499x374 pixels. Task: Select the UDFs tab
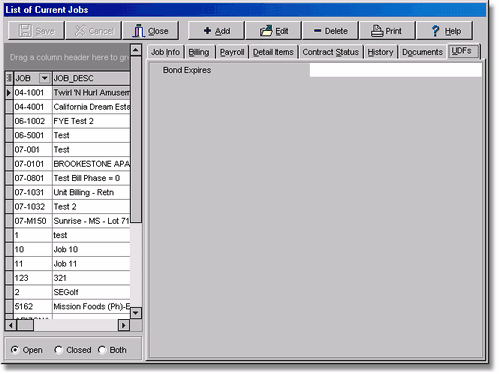pos(463,51)
